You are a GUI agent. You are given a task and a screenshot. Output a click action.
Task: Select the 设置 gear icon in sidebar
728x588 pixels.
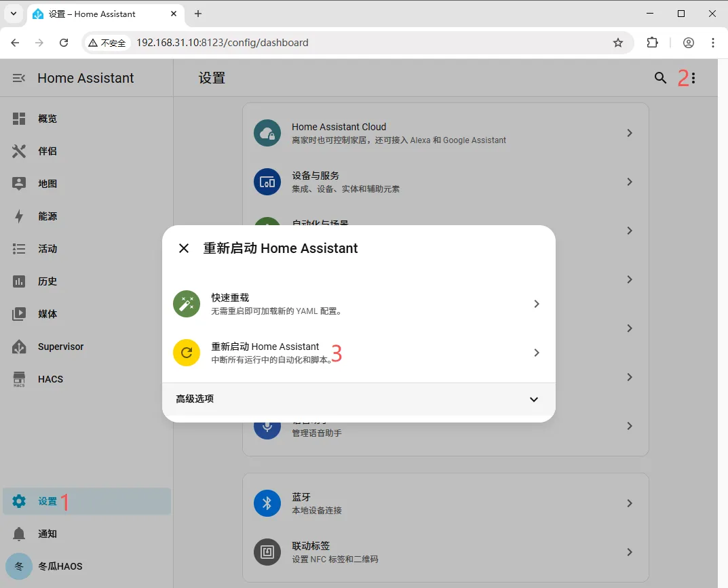tap(18, 501)
